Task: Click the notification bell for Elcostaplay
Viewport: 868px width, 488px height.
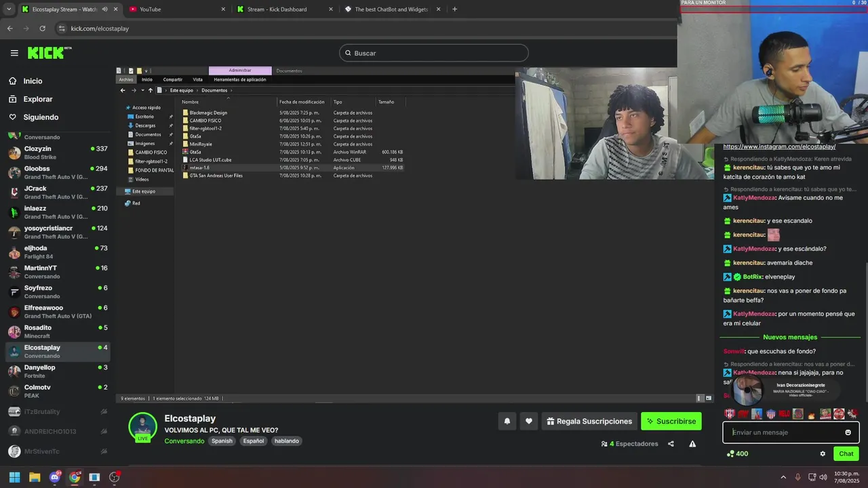Action: tap(507, 421)
